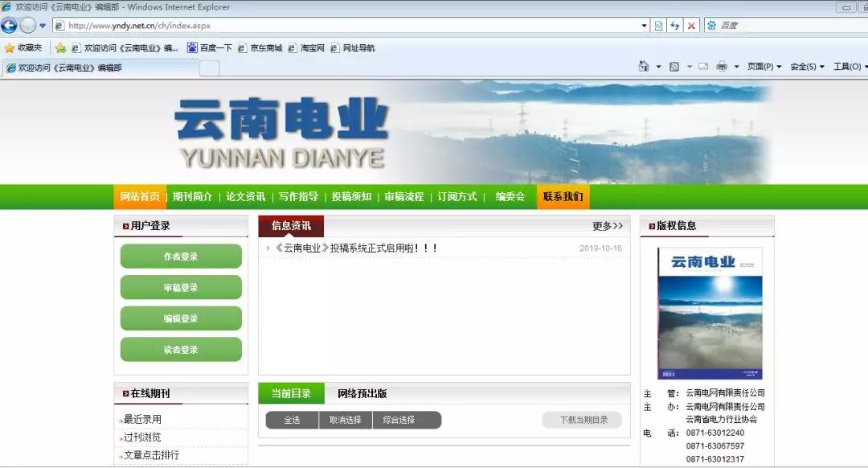This screenshot has height=468, width=868.
Task: Click the news date 2019-10-16
Action: pyautogui.click(x=600, y=248)
